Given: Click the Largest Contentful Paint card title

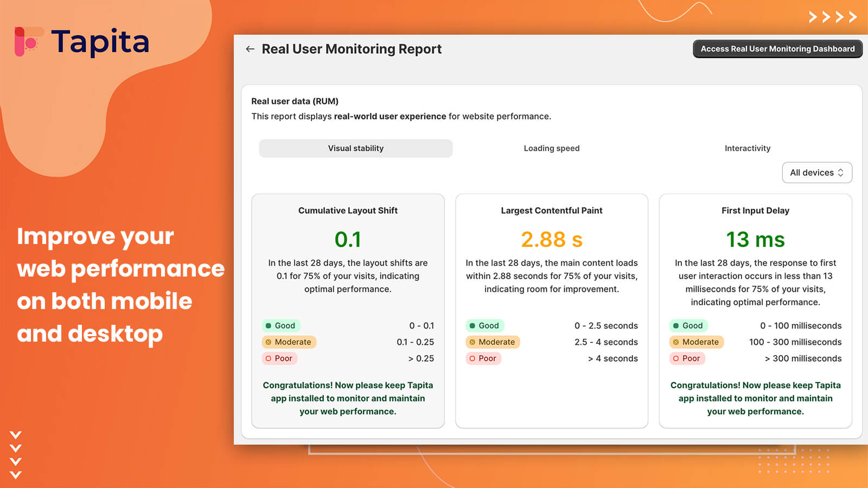Looking at the screenshot, I should click(x=552, y=210).
